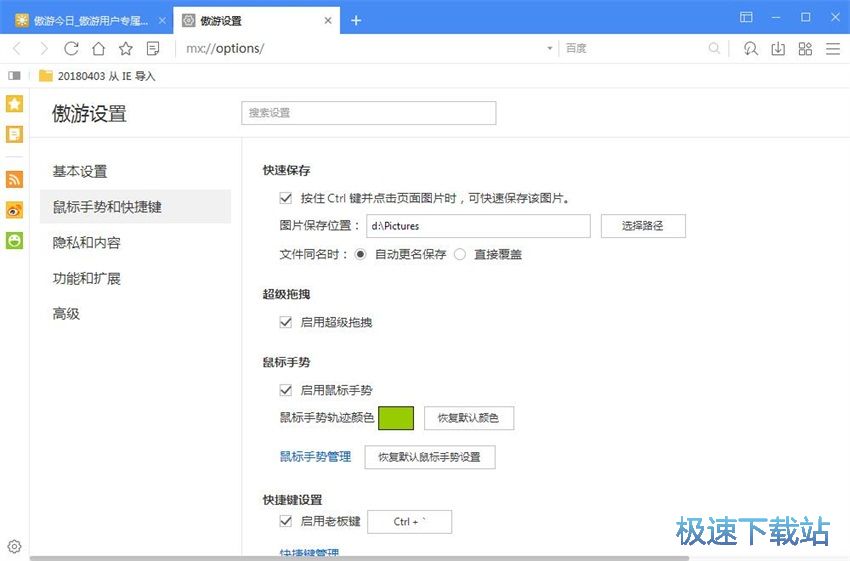The width and height of the screenshot is (850, 561).
Task: Toggle Ctrl-click quick image save checkbox
Action: tap(286, 198)
